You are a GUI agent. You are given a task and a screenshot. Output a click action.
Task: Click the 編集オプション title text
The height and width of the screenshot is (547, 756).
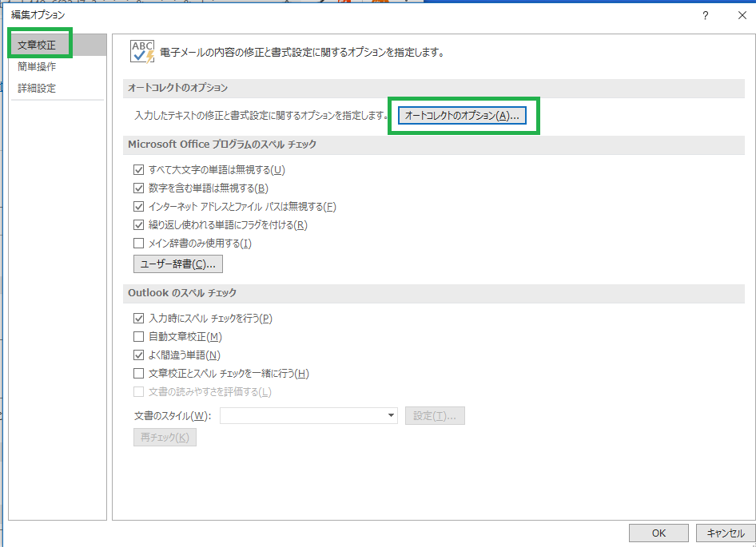click(38, 15)
